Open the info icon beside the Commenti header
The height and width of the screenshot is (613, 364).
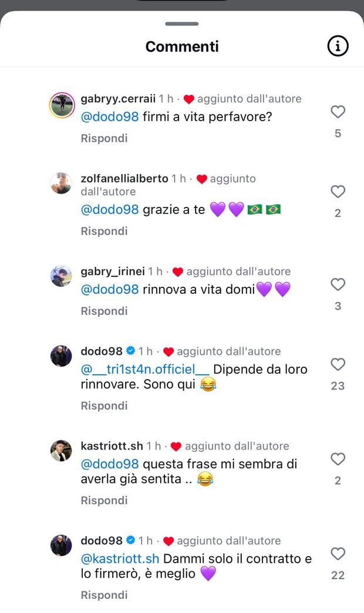point(338,46)
